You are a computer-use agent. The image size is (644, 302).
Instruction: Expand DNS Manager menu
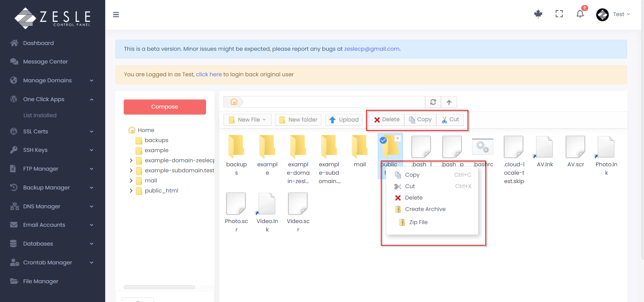click(52, 206)
